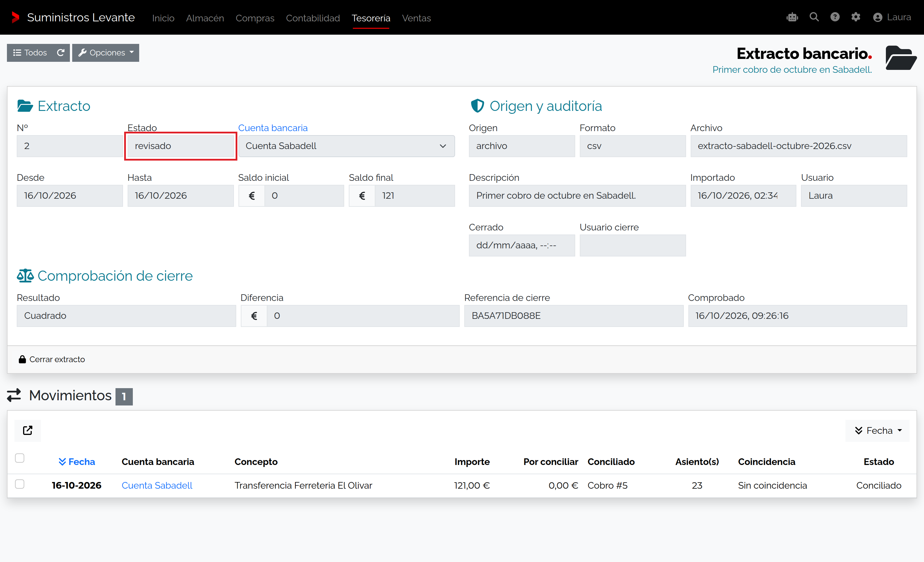This screenshot has height=562, width=924.
Task: Click the large open folder icon beside title
Action: coord(901,58)
